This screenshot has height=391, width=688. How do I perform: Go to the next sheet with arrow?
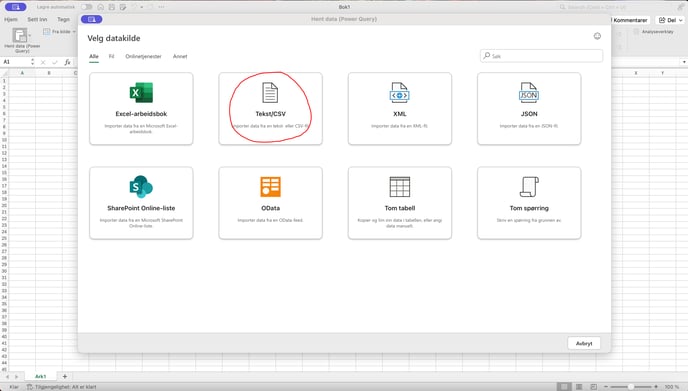(17, 377)
